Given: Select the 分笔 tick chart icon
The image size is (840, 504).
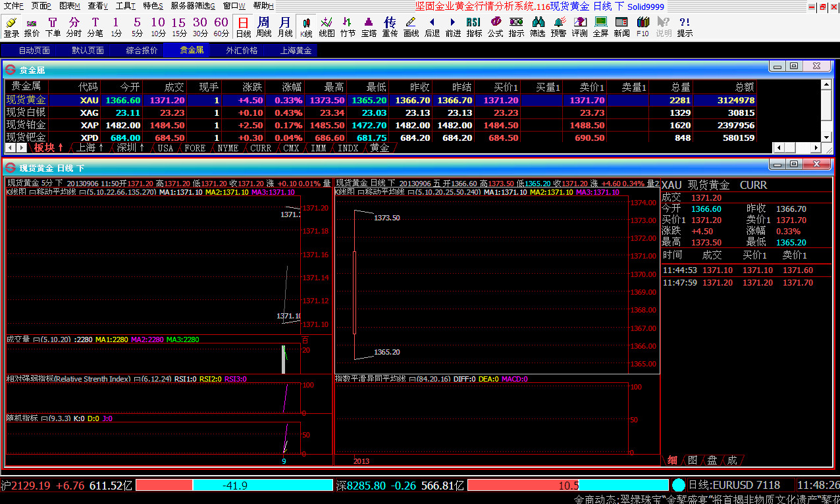Looking at the screenshot, I should [95, 27].
